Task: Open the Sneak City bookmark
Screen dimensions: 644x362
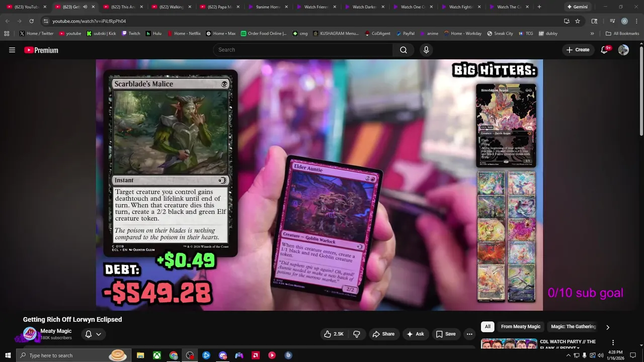Action: 500,34
